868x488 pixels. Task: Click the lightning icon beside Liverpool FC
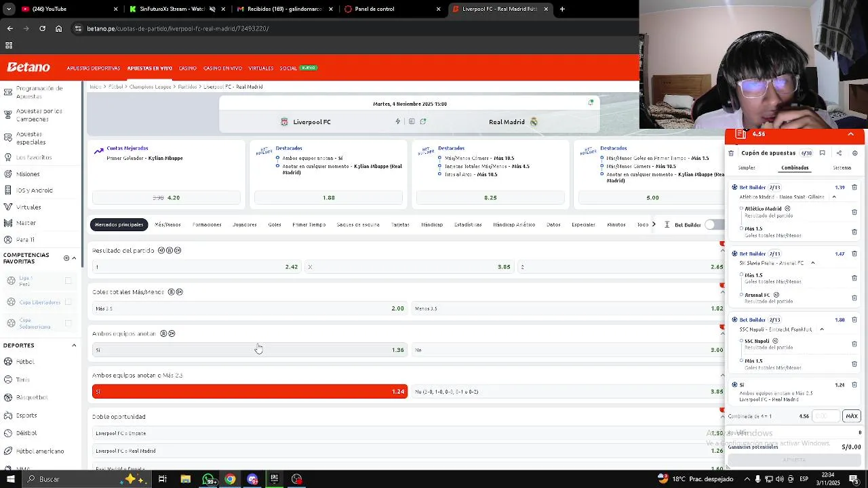pyautogui.click(x=398, y=122)
